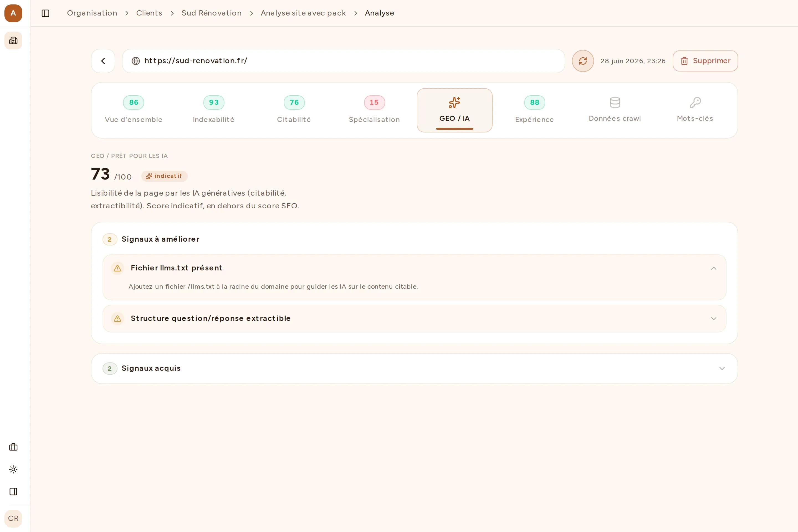Select the GEO / IA tab
The width and height of the screenshot is (798, 532).
coord(455,110)
